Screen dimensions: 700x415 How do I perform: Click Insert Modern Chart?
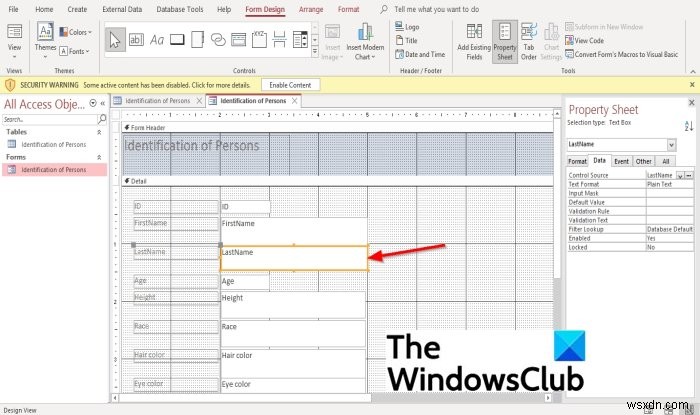click(365, 42)
